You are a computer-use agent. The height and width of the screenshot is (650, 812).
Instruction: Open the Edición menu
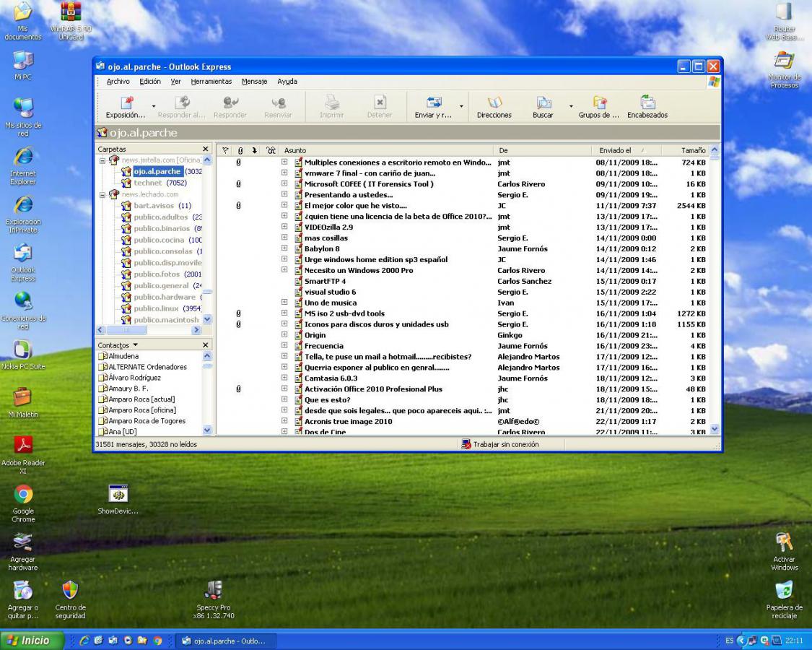pyautogui.click(x=150, y=82)
